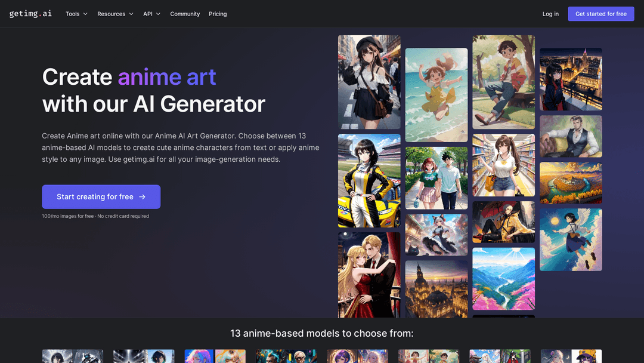Open the Resources dropdown menu
The width and height of the screenshot is (644, 363).
[x=115, y=14]
